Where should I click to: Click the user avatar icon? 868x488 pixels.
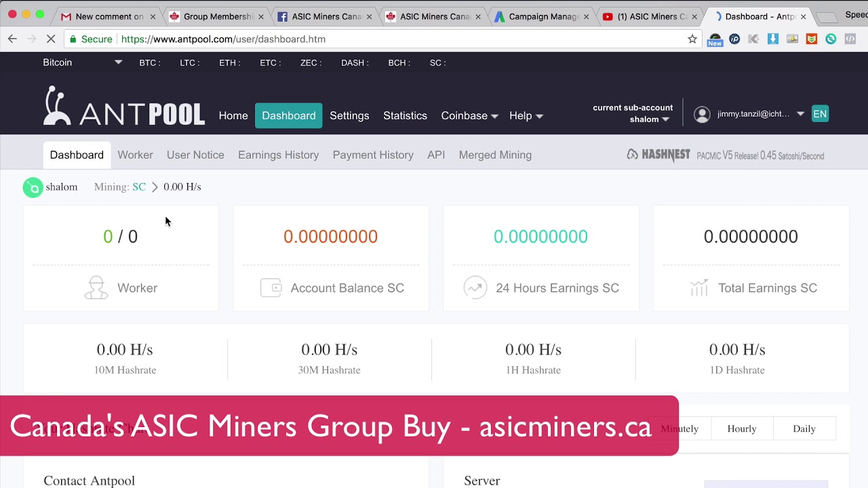coord(702,115)
